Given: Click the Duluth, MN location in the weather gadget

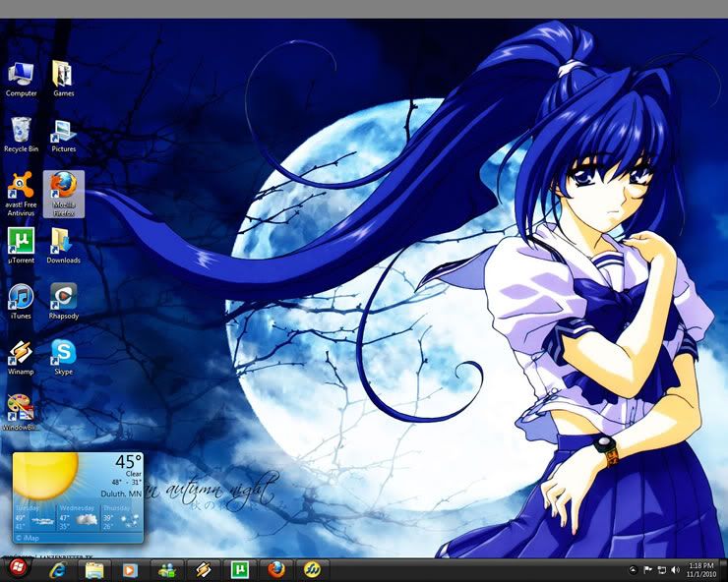Looking at the screenshot, I should tap(121, 494).
